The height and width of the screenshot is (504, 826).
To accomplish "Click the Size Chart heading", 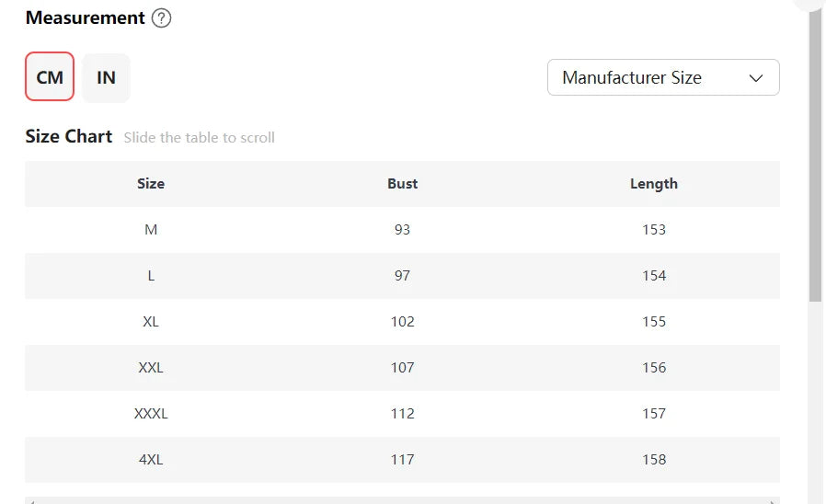I will click(69, 137).
